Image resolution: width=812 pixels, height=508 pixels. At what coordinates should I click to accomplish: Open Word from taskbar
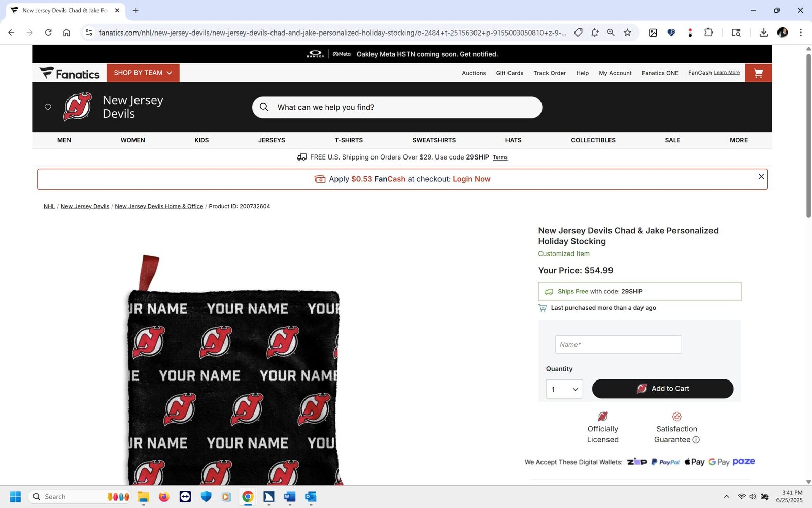[290, 497]
